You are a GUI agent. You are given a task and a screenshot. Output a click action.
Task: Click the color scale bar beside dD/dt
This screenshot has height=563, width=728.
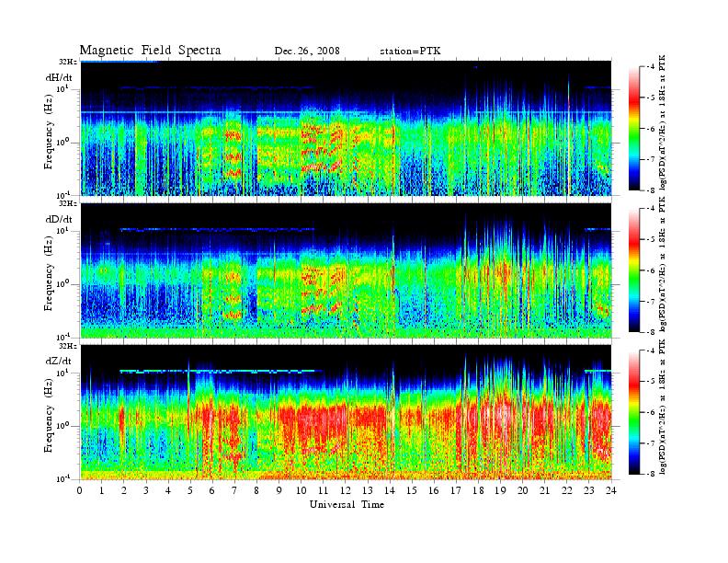point(633,270)
